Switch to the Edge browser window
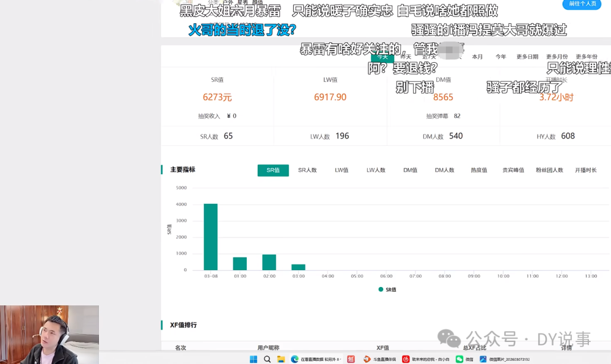This screenshot has width=611, height=364. pyautogui.click(x=316, y=359)
